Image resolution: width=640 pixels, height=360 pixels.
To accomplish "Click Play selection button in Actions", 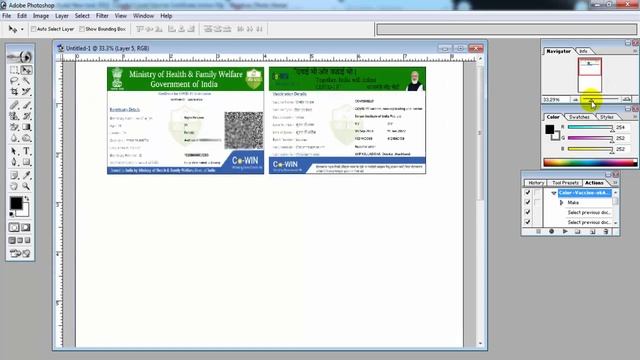I will pos(565,231).
